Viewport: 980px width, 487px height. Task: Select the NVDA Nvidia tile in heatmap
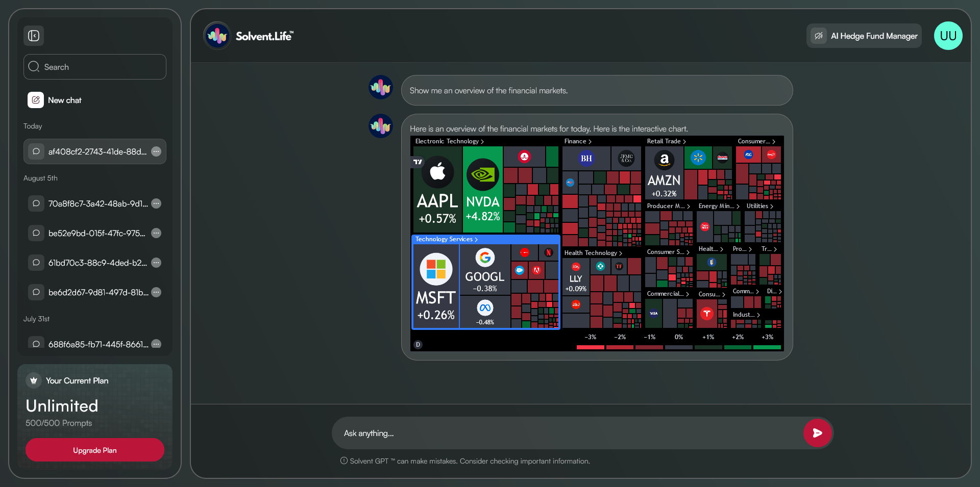(x=483, y=190)
